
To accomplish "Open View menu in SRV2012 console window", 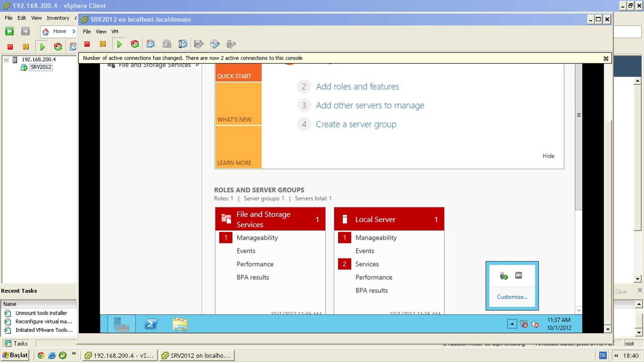I will [101, 31].
